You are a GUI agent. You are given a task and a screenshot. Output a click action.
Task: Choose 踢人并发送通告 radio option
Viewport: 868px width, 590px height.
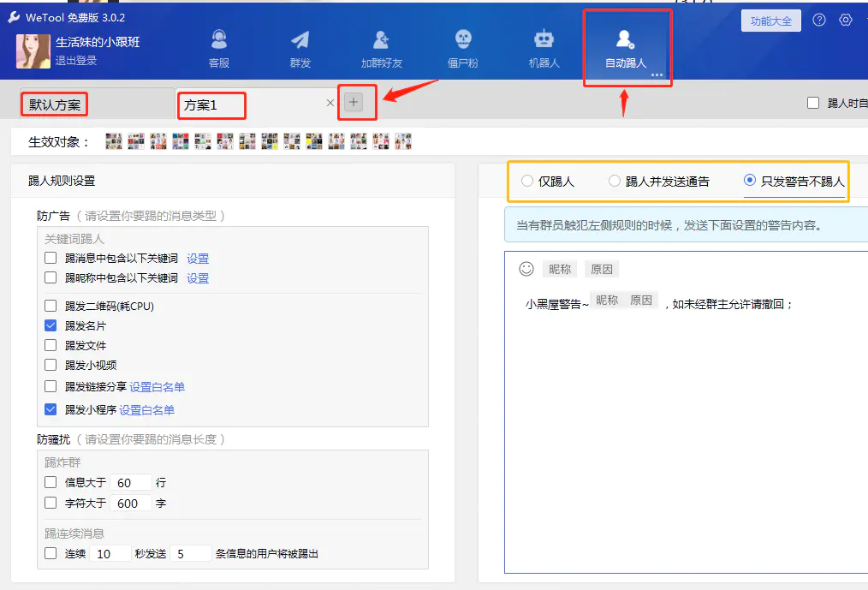615,181
